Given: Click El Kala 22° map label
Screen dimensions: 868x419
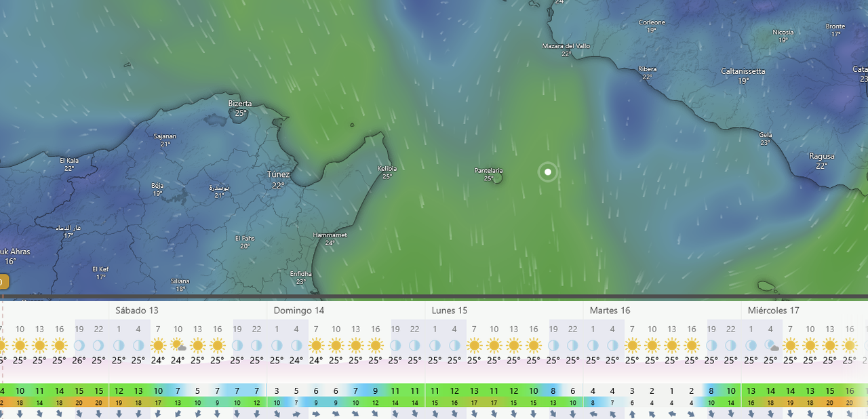Looking at the screenshot, I should point(69,164).
